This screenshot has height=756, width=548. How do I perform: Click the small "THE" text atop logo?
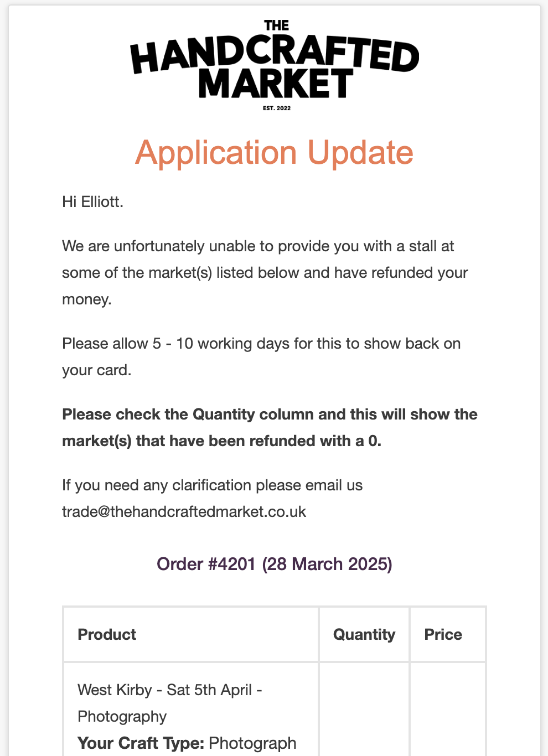coord(276,25)
